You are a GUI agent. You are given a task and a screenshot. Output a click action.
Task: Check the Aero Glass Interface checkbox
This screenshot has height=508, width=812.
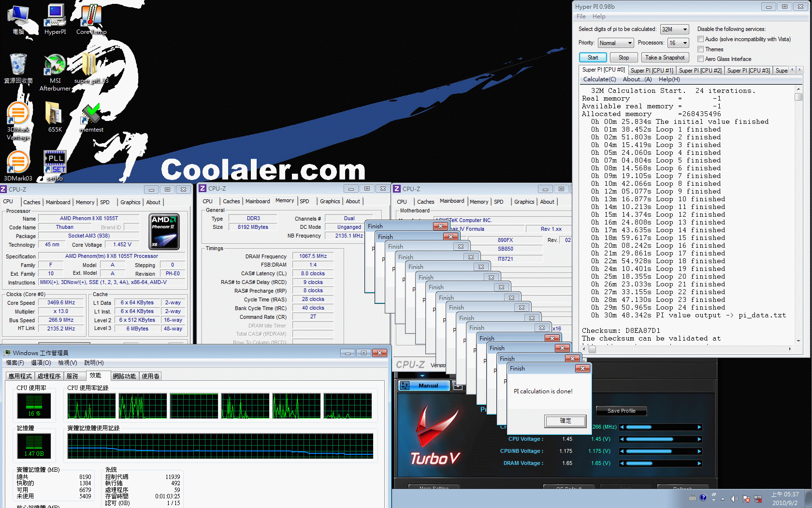[x=700, y=59]
